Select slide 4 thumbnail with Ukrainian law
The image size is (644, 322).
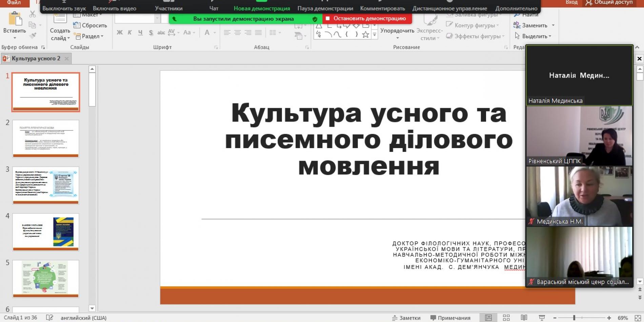[x=46, y=232]
